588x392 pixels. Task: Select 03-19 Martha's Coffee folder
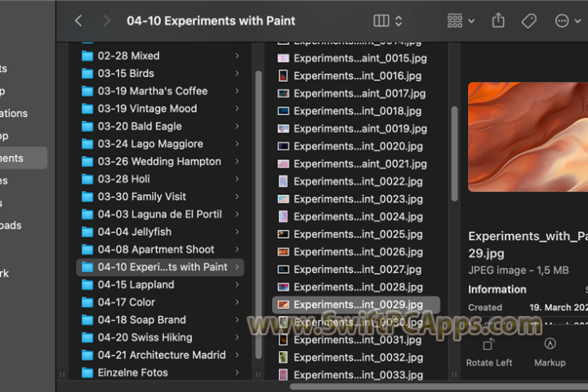click(x=161, y=91)
